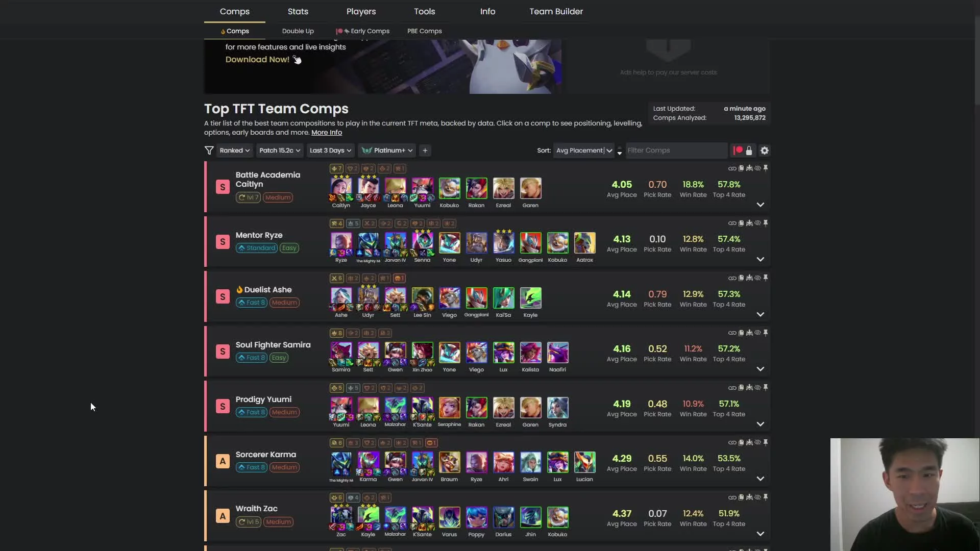Viewport: 980px width, 551px height.
Task: Open the Ranked queue dropdown
Action: point(234,151)
